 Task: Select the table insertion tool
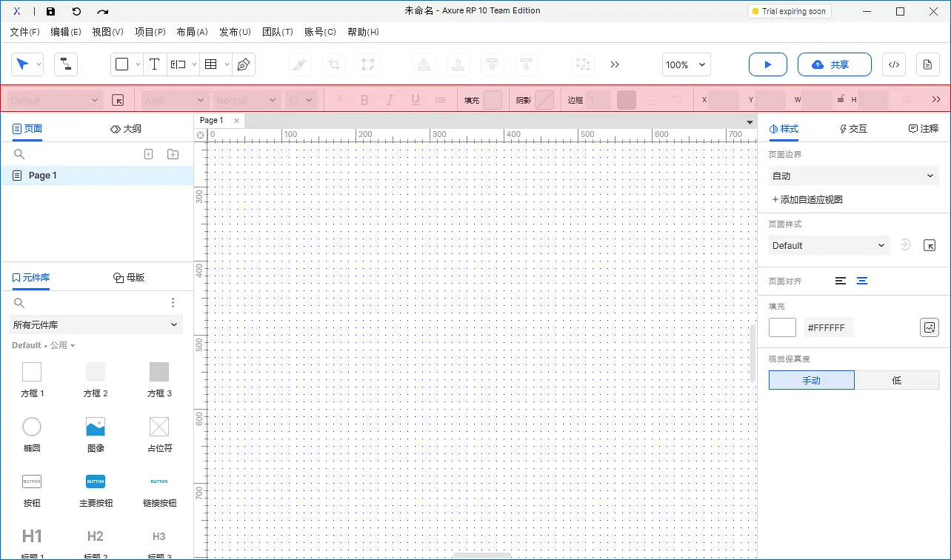pos(211,64)
